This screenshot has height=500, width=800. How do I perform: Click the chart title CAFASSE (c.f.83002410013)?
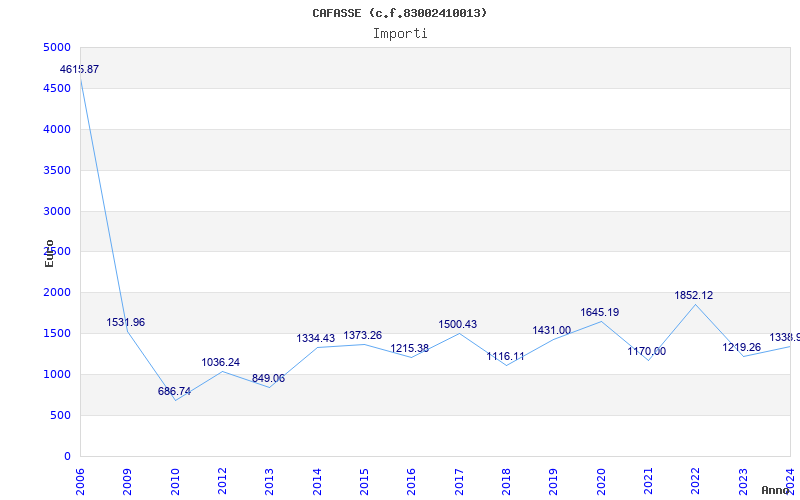coord(399,13)
